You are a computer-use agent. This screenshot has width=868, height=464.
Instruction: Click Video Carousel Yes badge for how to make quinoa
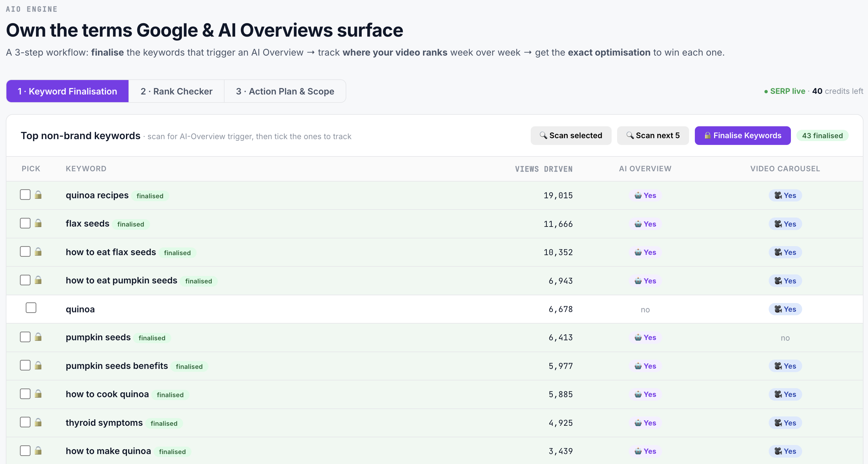click(785, 451)
